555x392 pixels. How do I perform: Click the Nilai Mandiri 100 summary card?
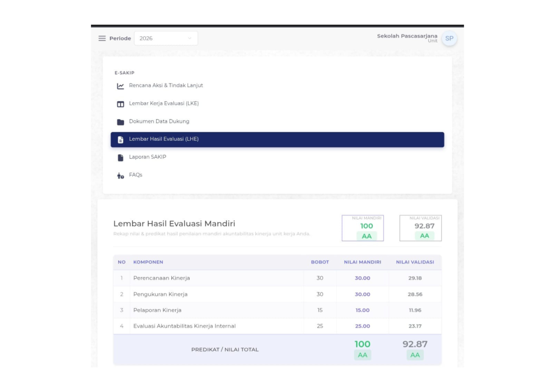coord(363,228)
